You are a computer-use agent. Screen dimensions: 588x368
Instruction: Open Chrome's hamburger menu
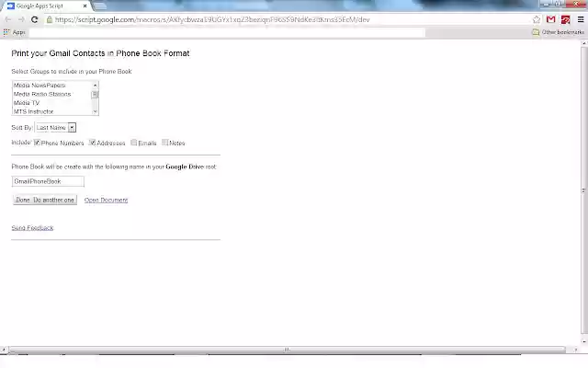click(581, 19)
